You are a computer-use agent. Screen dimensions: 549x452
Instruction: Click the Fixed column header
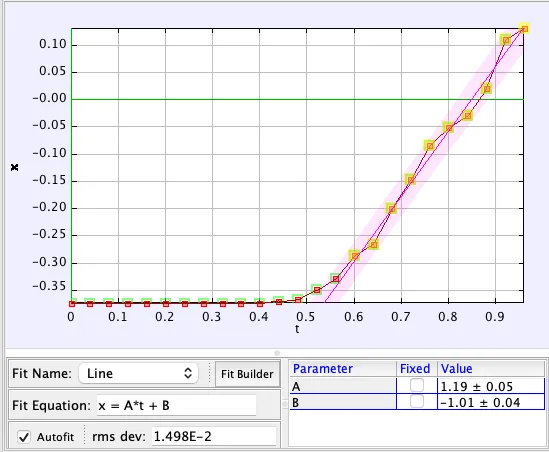point(417,369)
